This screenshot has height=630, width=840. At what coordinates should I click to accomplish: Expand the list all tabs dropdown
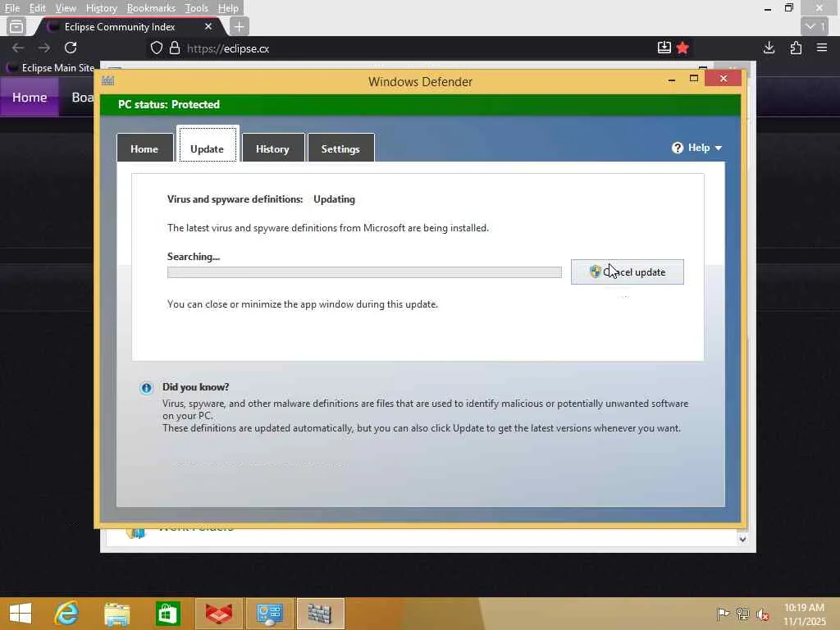(x=815, y=26)
